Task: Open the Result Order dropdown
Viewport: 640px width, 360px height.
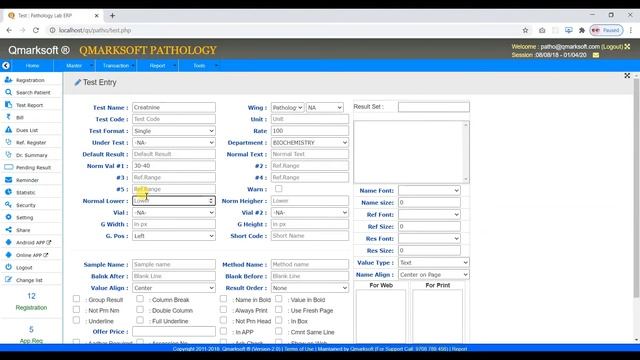Action: point(310,288)
